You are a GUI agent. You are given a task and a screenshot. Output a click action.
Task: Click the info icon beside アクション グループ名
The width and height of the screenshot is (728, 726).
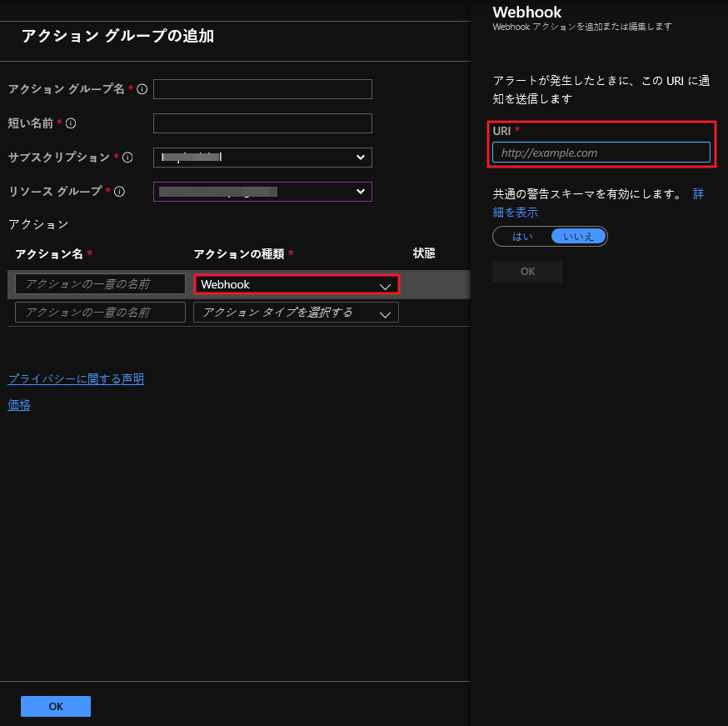[x=142, y=89]
